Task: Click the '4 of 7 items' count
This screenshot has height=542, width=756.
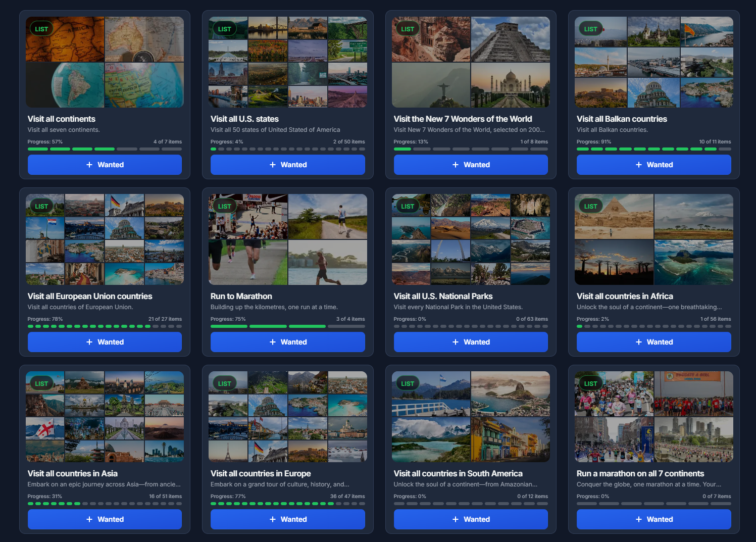Action: coord(168,142)
